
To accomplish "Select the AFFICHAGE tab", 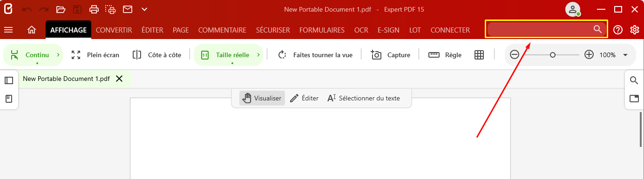I will coord(68,30).
